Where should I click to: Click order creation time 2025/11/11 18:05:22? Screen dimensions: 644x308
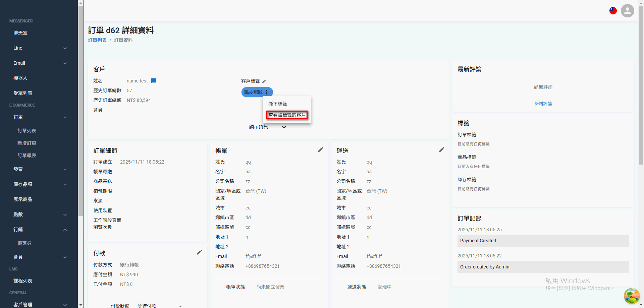[x=142, y=162]
